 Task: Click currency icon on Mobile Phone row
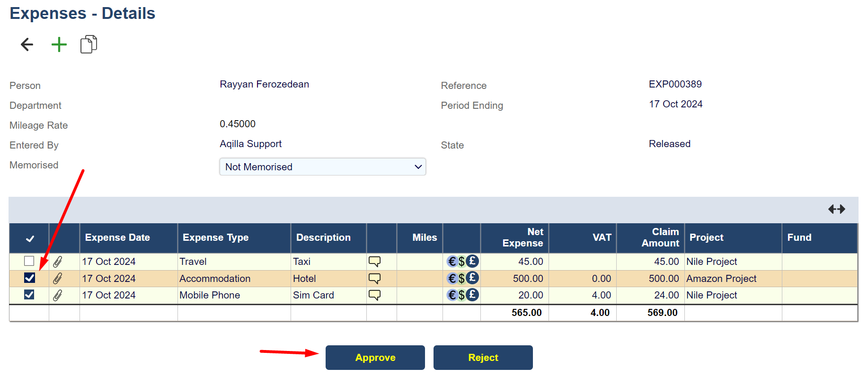click(462, 295)
